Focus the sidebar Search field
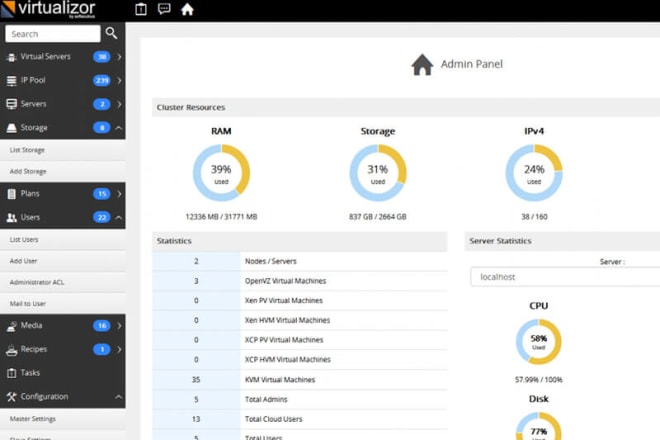 tap(53, 34)
